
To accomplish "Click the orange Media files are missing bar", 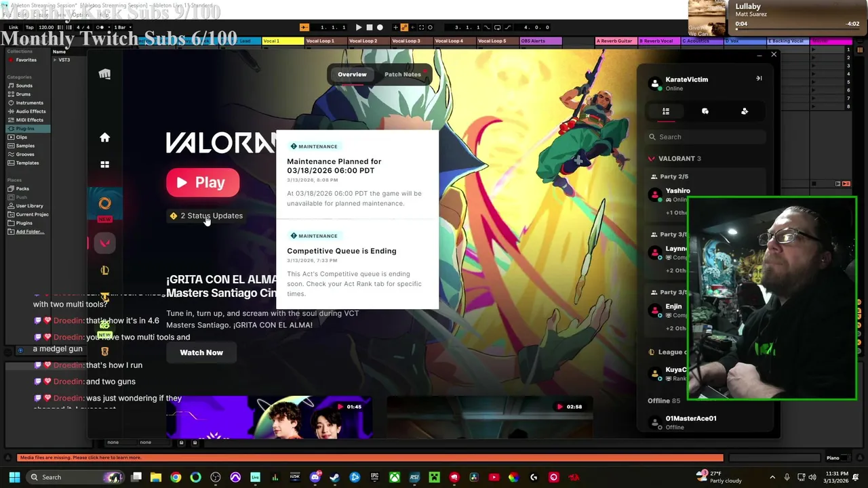I will pos(370,457).
